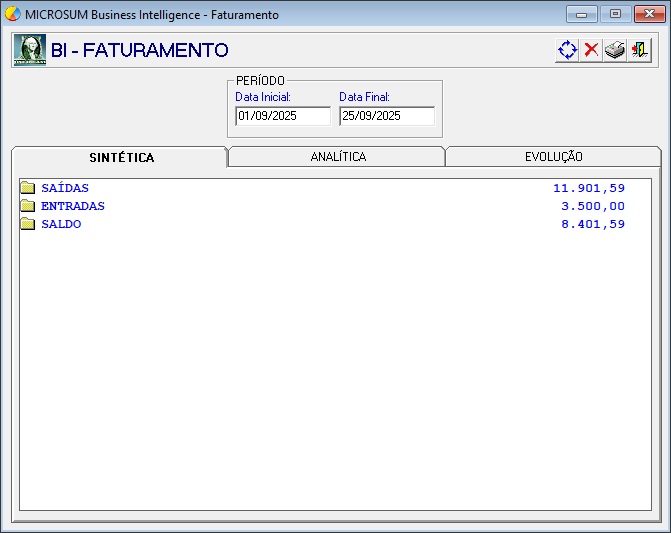Click the value 8.401,59

click(x=593, y=224)
